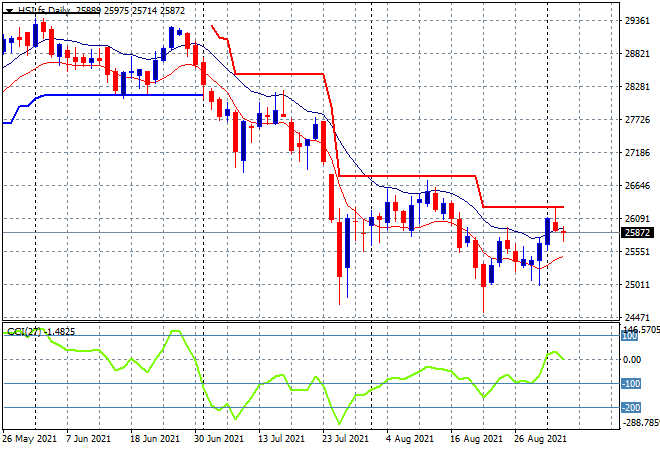This screenshot has width=660, height=450.
Task: Click the 26091 price axis label
Action: point(637,218)
